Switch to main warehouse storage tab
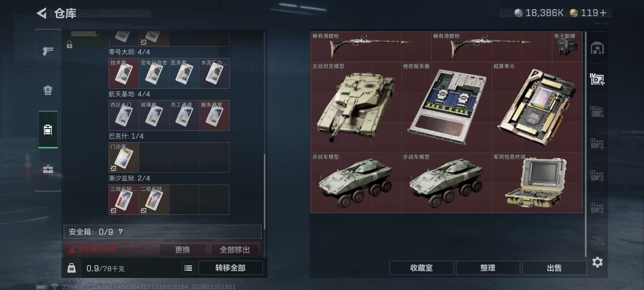The width and height of the screenshot is (644, 290). tap(597, 48)
